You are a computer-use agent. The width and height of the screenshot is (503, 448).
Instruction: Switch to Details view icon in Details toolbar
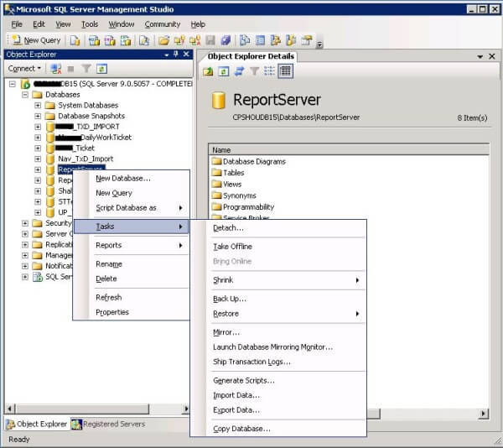click(285, 71)
